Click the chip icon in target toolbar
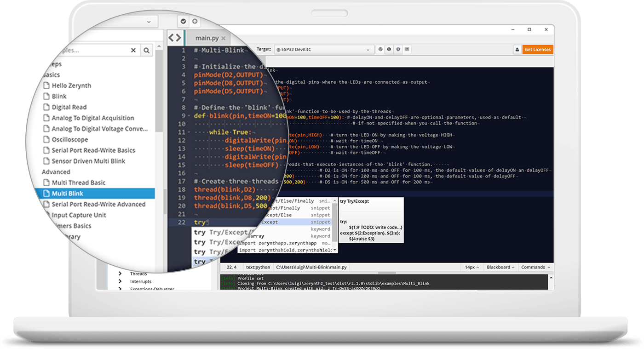The width and height of the screenshot is (644, 359). tap(398, 49)
